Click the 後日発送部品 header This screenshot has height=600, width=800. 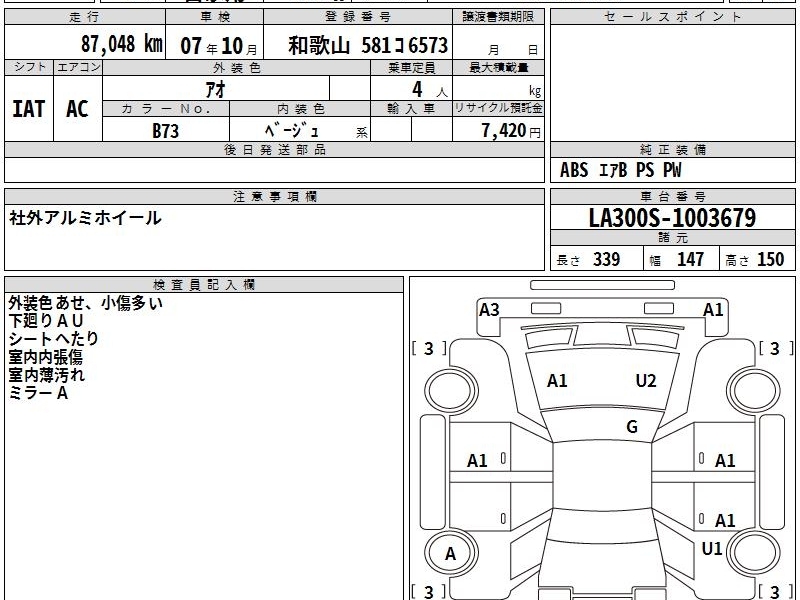(275, 149)
